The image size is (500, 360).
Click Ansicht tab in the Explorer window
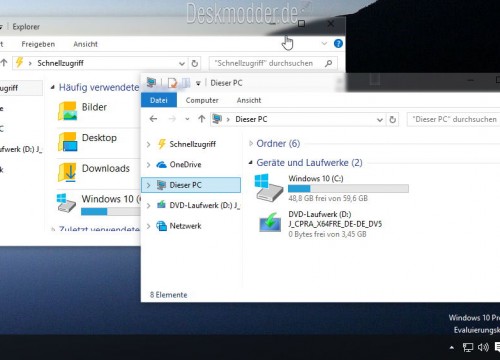pos(86,44)
